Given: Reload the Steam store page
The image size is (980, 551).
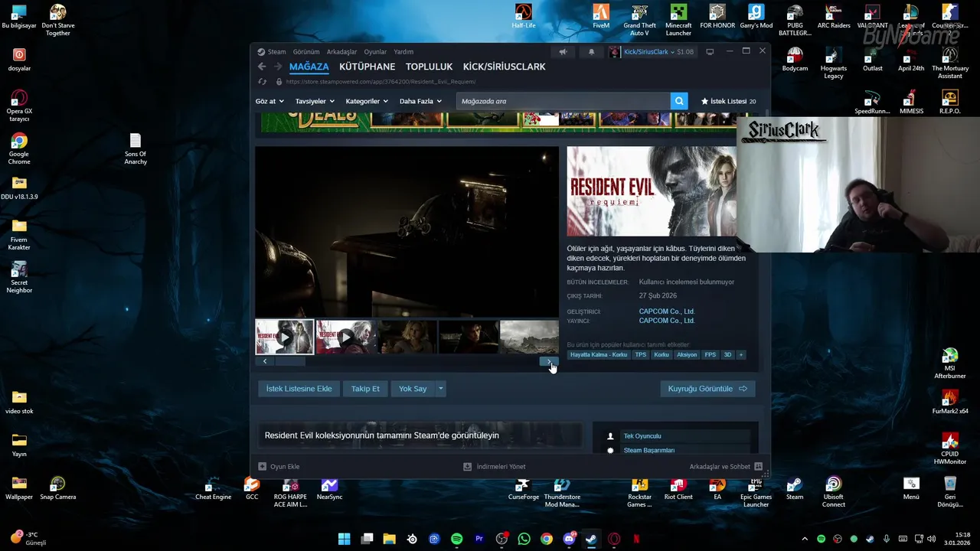Looking at the screenshot, I should point(263,81).
